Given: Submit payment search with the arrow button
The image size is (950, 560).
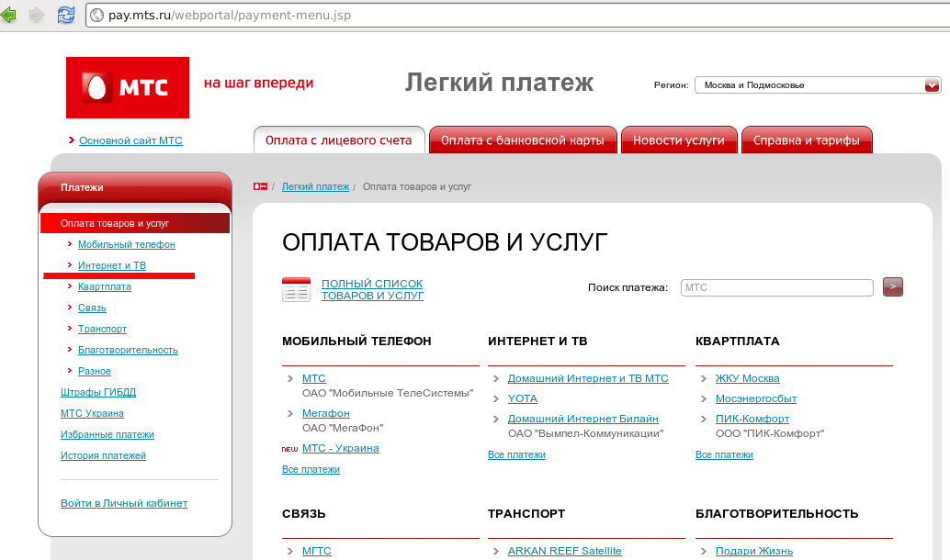Looking at the screenshot, I should [x=892, y=287].
